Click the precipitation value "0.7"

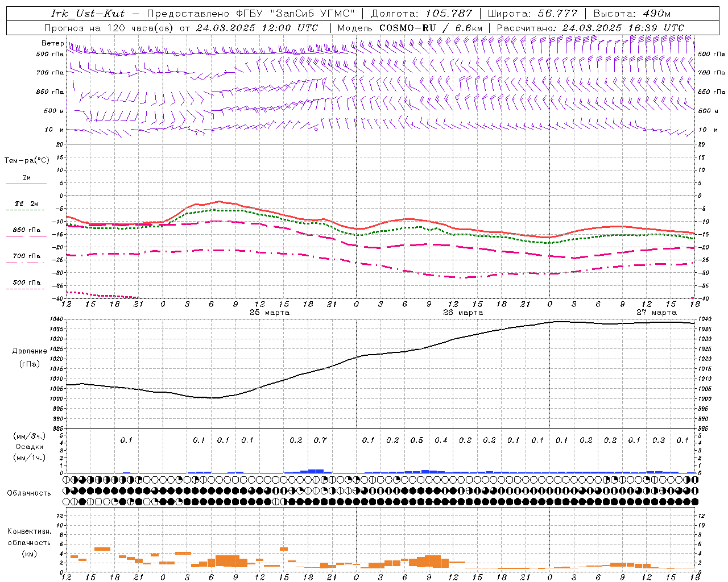coord(320,440)
